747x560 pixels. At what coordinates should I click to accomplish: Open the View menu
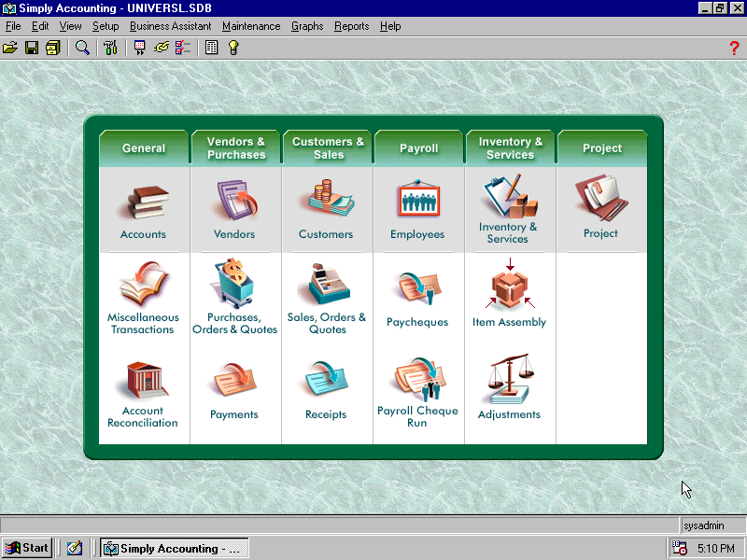(x=71, y=26)
